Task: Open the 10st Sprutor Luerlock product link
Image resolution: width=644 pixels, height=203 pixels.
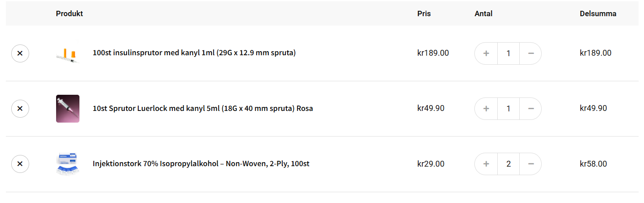Action: click(x=202, y=108)
